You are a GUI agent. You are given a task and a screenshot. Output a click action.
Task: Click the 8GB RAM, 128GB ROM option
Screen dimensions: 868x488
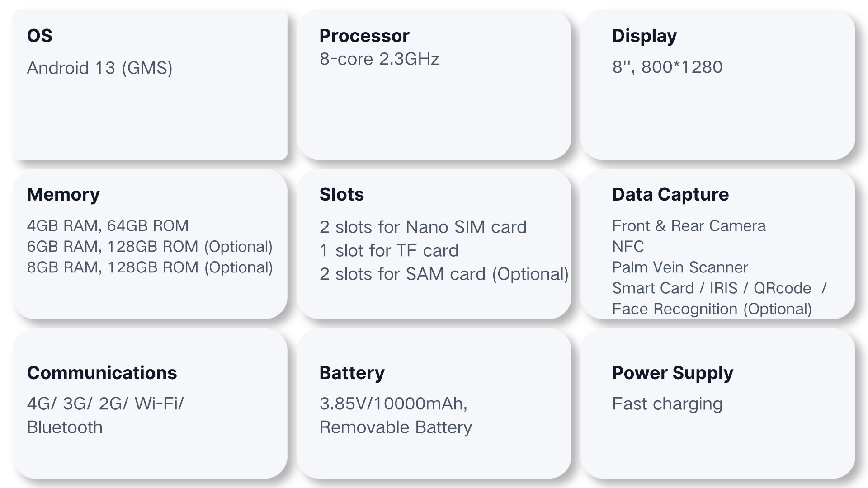[150, 267]
